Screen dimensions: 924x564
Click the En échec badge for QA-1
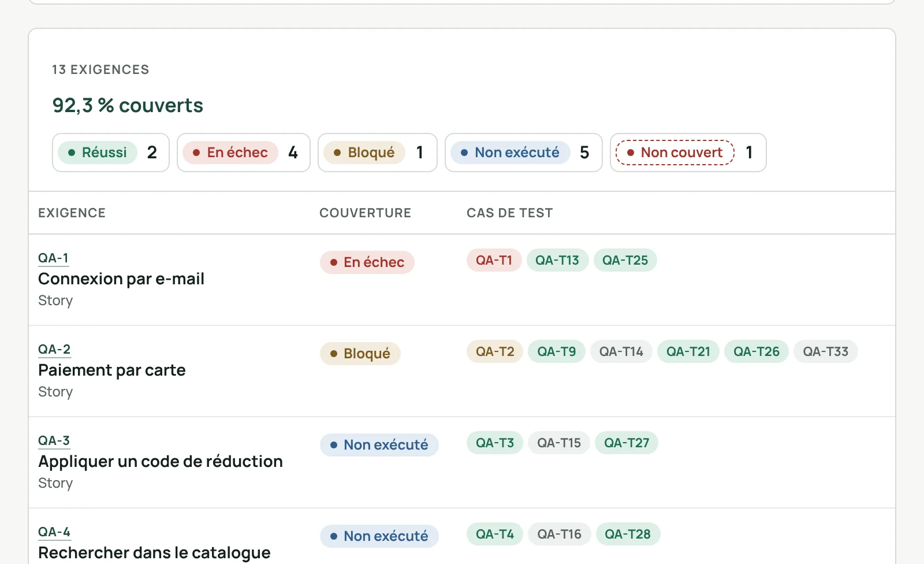367,262
